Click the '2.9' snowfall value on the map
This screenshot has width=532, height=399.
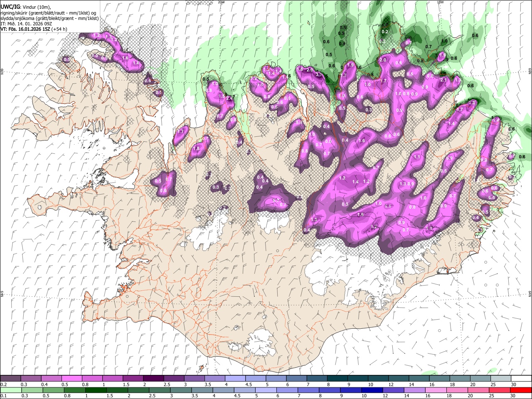pyautogui.click(x=309, y=70)
